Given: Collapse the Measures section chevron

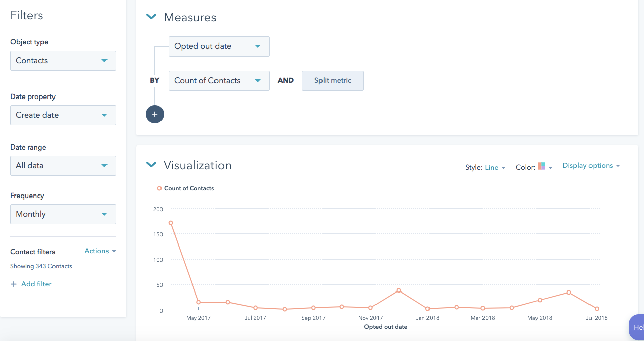Looking at the screenshot, I should [x=151, y=17].
